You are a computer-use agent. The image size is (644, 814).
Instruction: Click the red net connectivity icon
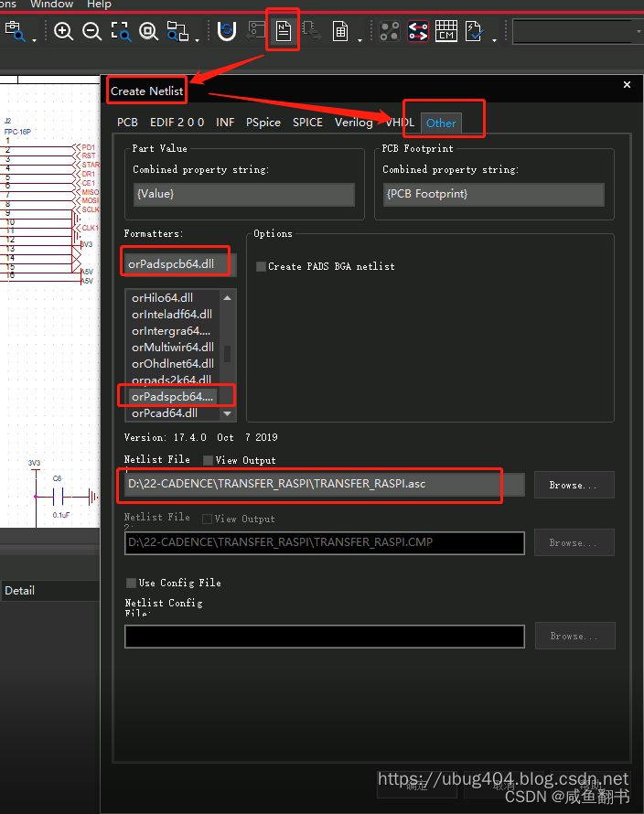click(x=418, y=31)
